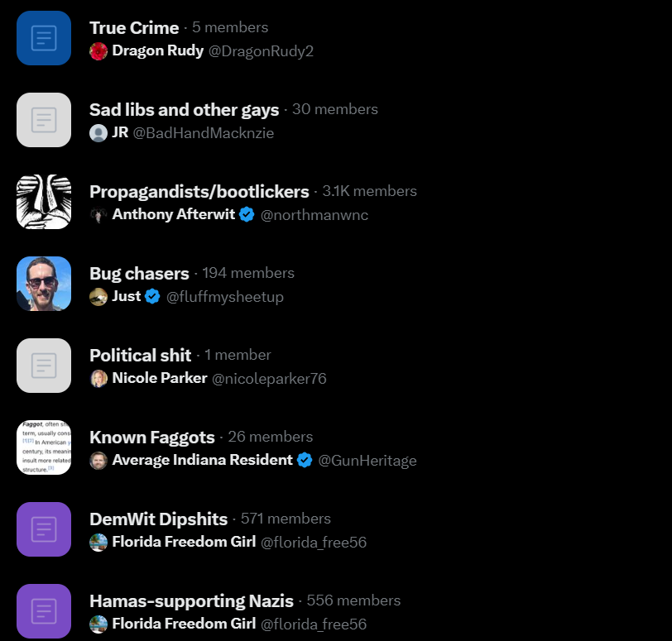Click the 3.1K members count text
Viewport: 672px width, 641px height.
coord(369,191)
